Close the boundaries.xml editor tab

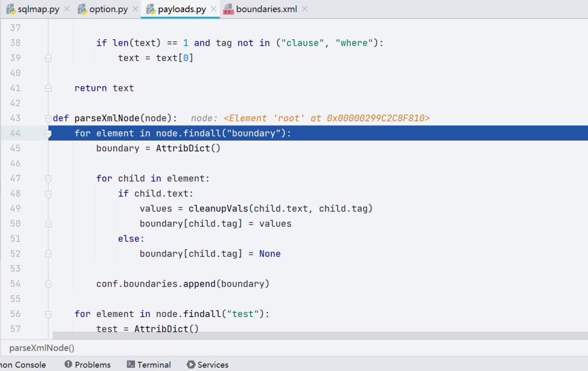(304, 9)
